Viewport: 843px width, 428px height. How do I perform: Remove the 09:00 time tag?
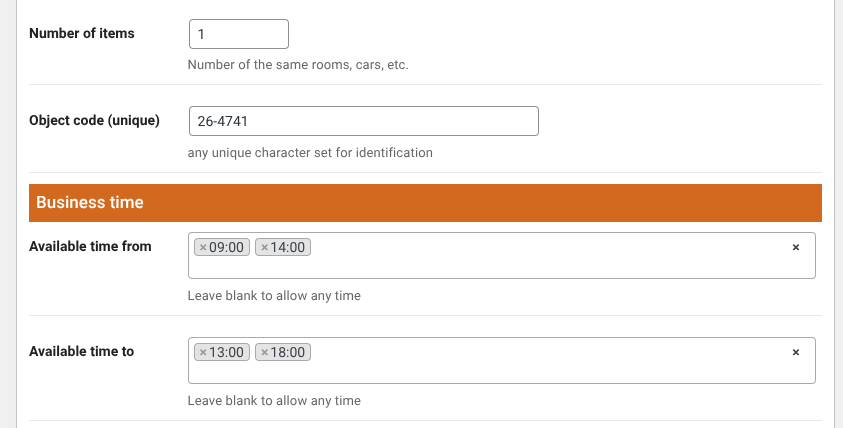click(203, 247)
